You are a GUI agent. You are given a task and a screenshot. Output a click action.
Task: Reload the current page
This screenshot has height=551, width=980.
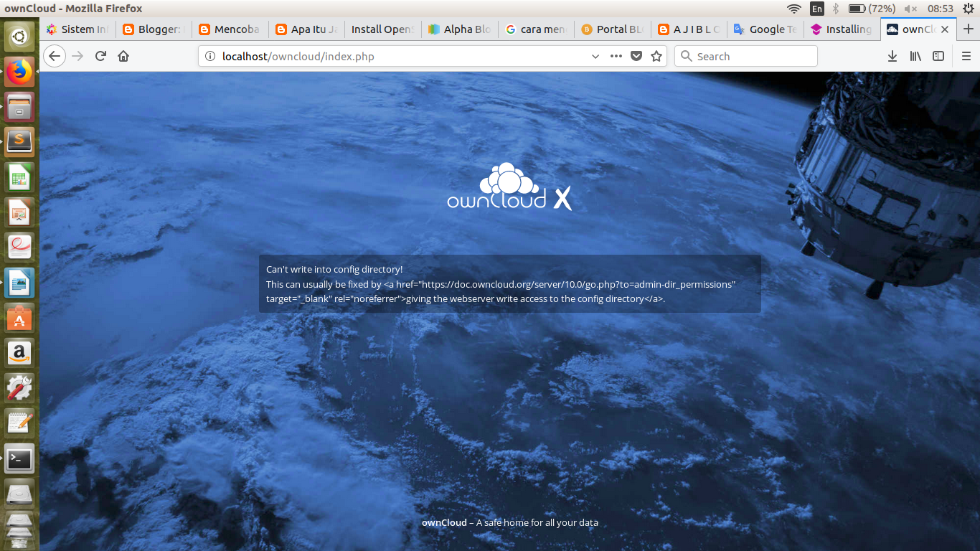pyautogui.click(x=100, y=56)
